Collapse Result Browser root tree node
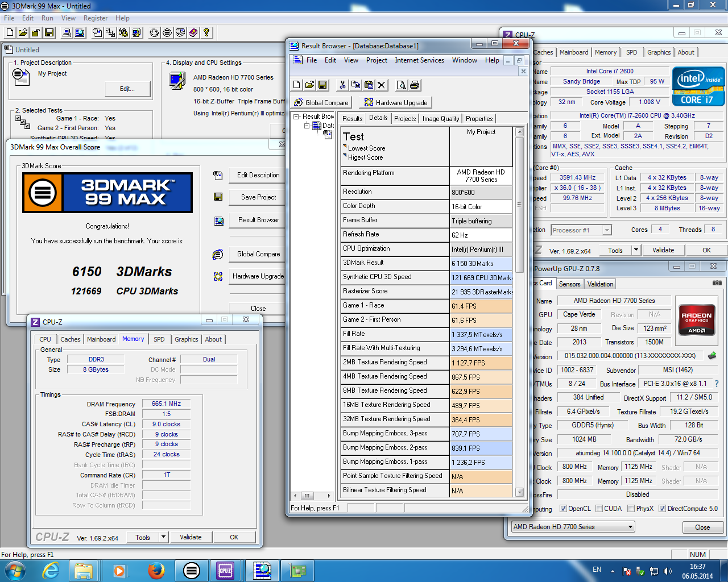Image resolution: width=728 pixels, height=582 pixels. coord(296,117)
